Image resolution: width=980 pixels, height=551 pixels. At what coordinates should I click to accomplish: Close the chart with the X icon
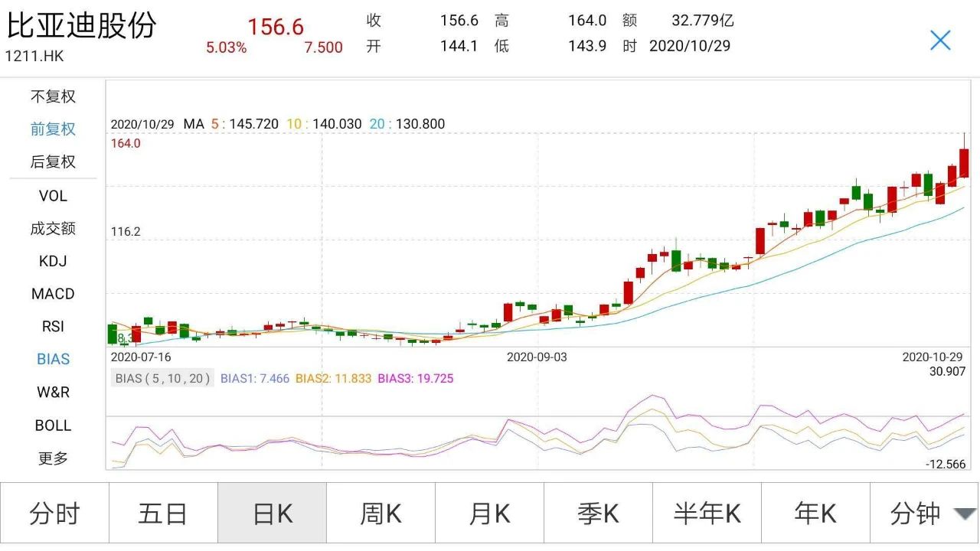click(940, 41)
